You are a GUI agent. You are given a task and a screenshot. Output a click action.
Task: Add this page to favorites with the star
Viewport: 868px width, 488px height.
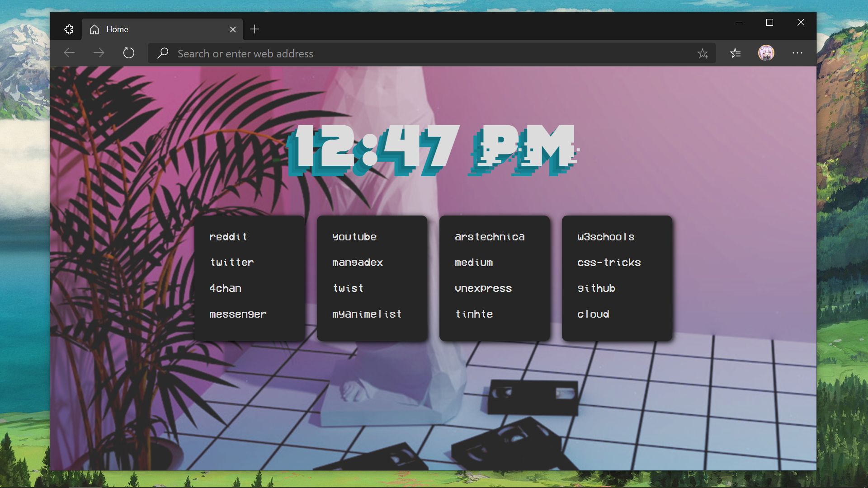(x=703, y=53)
